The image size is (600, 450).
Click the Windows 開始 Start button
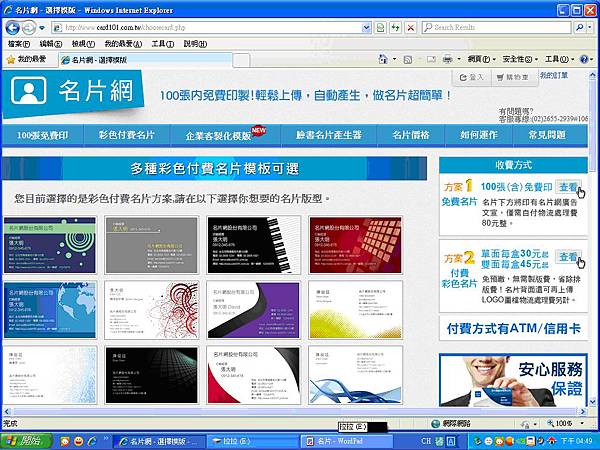tap(26, 441)
